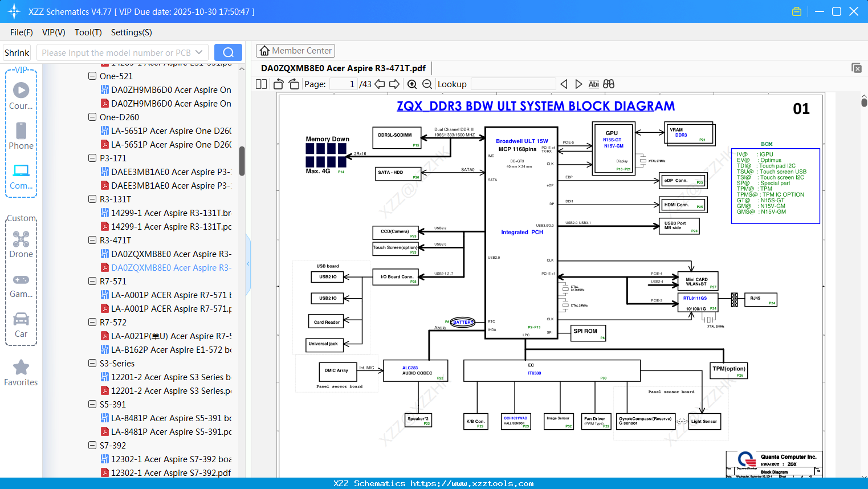Open the Tool(T) menu
This screenshot has height=489, width=868.
[88, 32]
